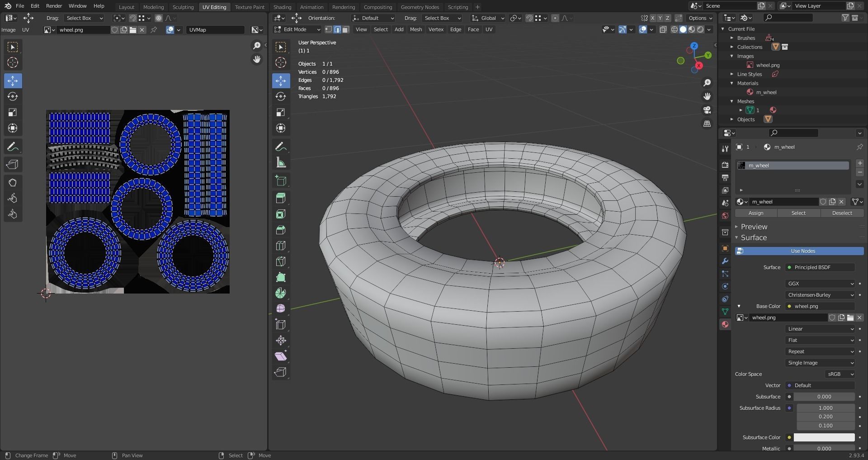Image resolution: width=868 pixels, height=460 pixels.
Task: Open the Global transform orientation dropdown
Action: pyautogui.click(x=488, y=18)
